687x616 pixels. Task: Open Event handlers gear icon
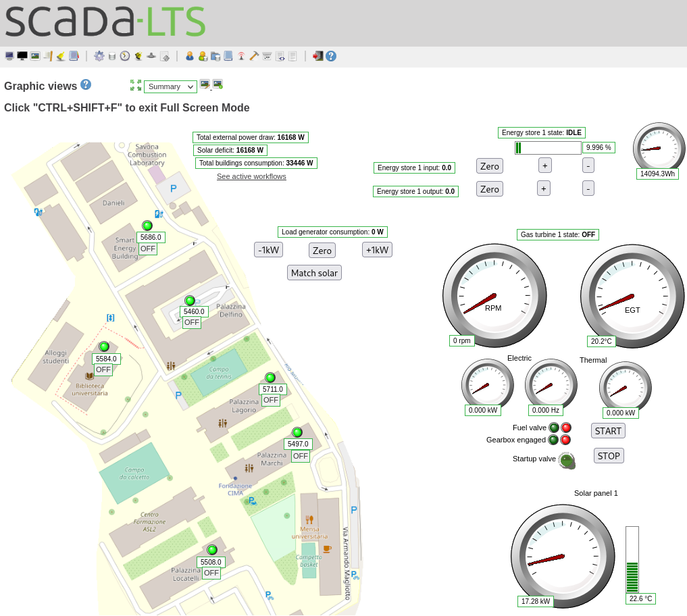(x=99, y=56)
